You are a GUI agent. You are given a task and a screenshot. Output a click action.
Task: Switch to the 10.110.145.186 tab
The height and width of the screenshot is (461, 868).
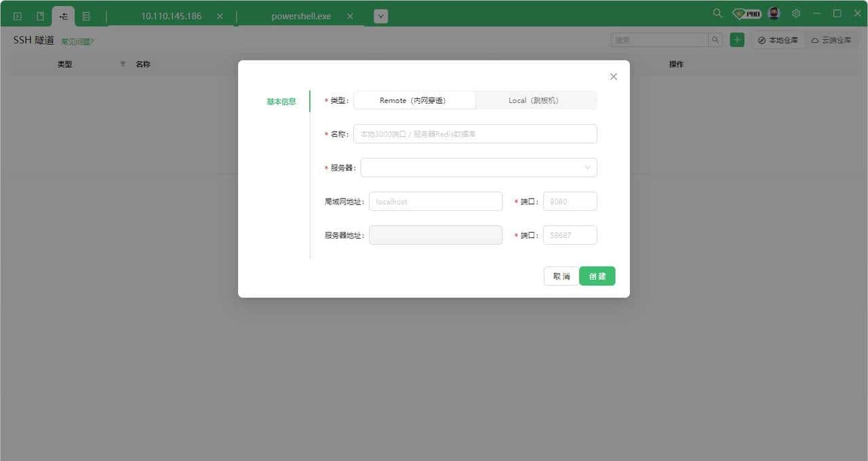(x=171, y=16)
